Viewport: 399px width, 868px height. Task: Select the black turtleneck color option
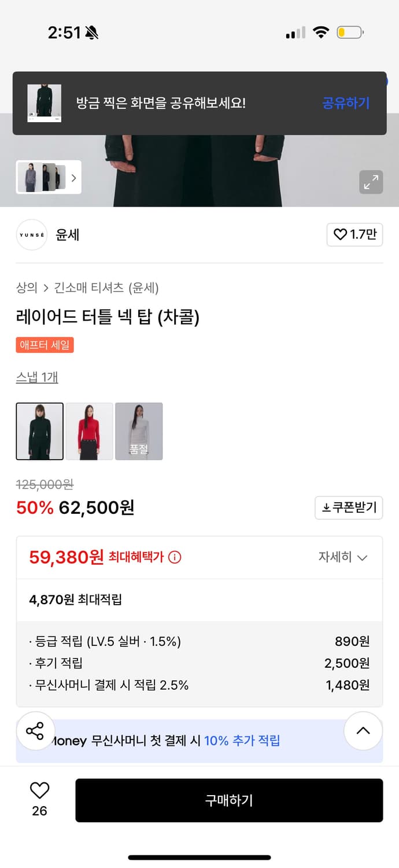tap(39, 431)
